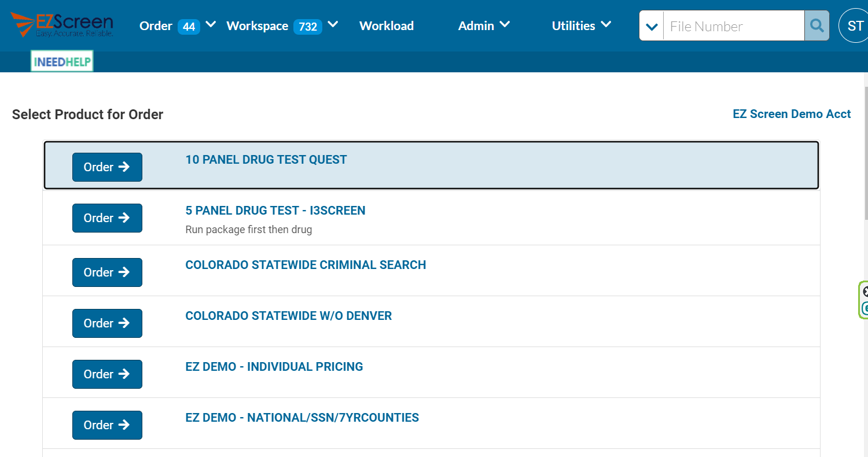Screen dimensions: 868x457
Task: Click the "Select Product for Order" heading
Action: (87, 115)
